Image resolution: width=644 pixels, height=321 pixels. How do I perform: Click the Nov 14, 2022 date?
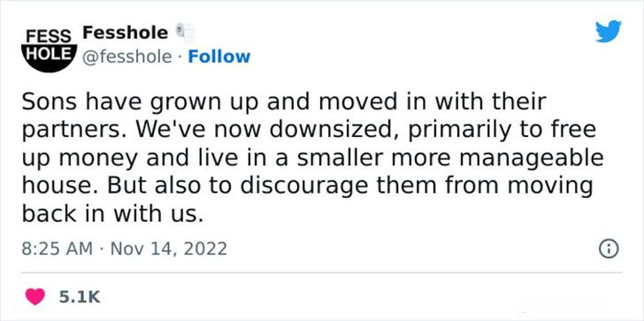pos(167,248)
